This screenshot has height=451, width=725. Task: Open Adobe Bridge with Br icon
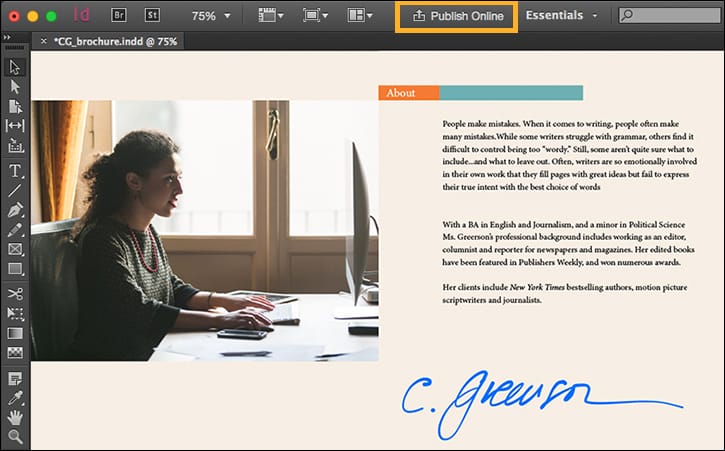pos(118,16)
